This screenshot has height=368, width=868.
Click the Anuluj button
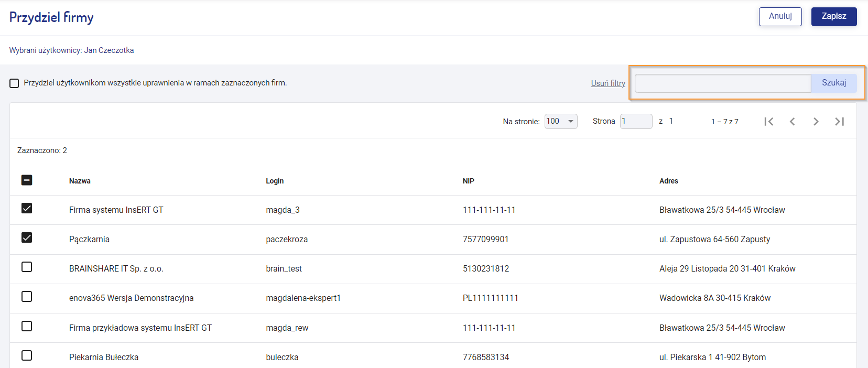point(780,17)
